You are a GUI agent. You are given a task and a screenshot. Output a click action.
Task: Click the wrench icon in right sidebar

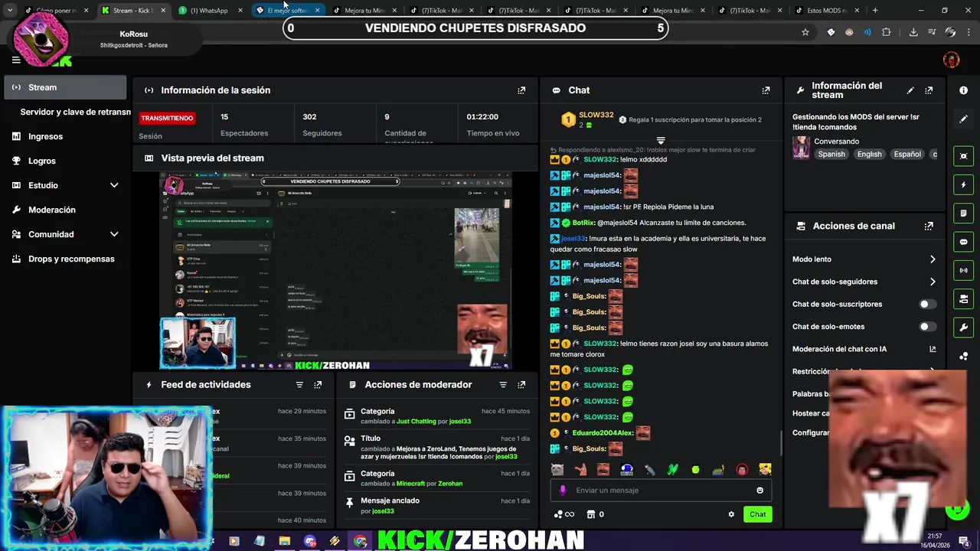963,328
